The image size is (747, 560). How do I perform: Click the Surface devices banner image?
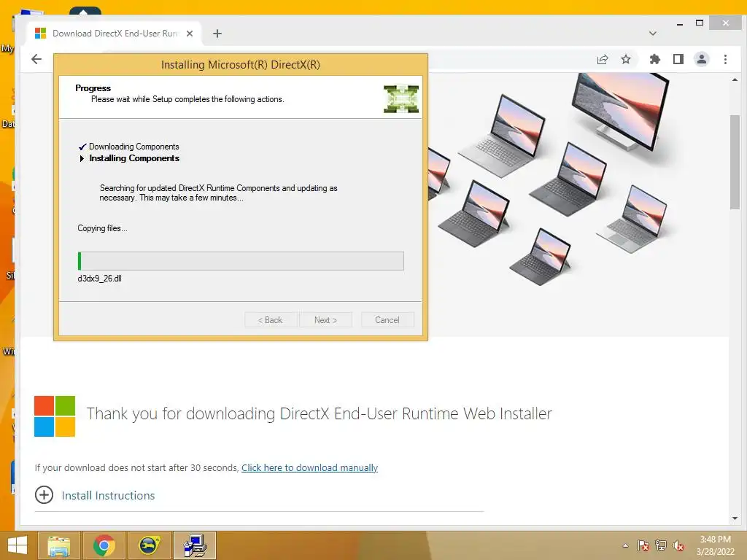578,205
